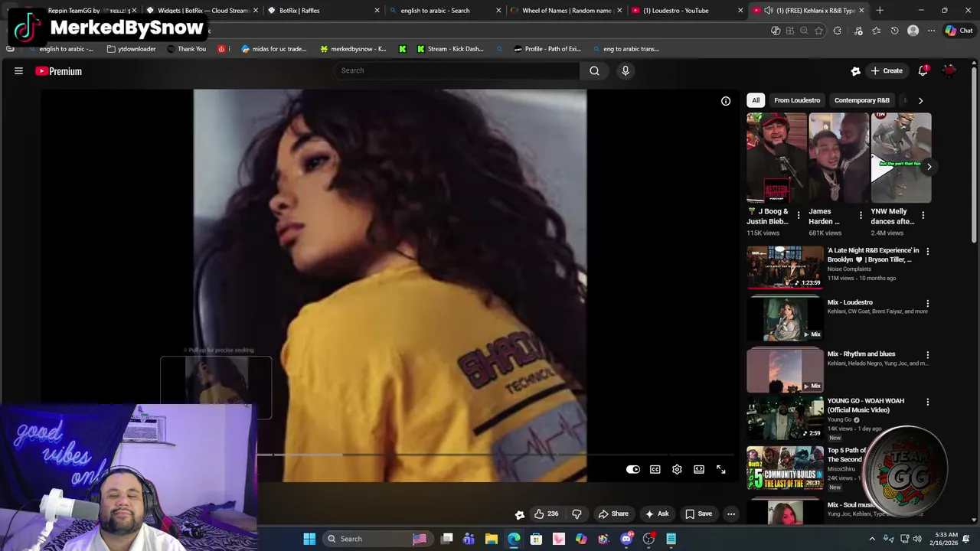Image resolution: width=980 pixels, height=551 pixels.
Task: Play the Late Night R&B Experience thumbnail
Action: click(785, 266)
